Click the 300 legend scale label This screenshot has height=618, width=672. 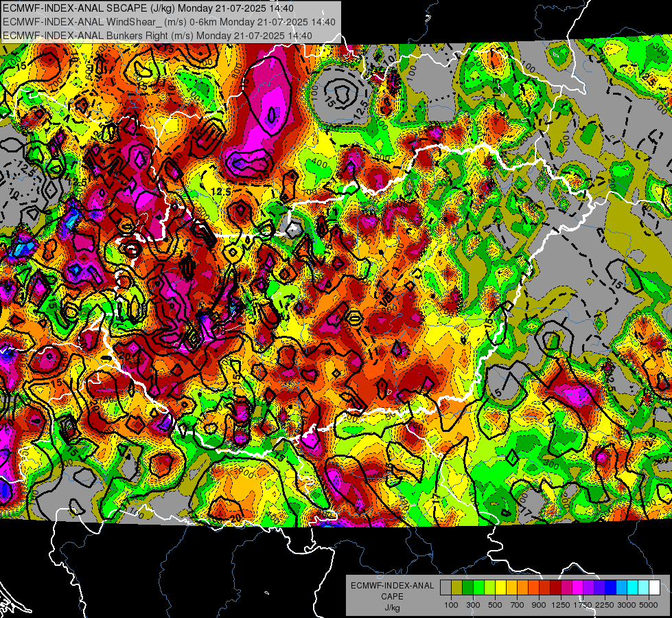coord(473,605)
